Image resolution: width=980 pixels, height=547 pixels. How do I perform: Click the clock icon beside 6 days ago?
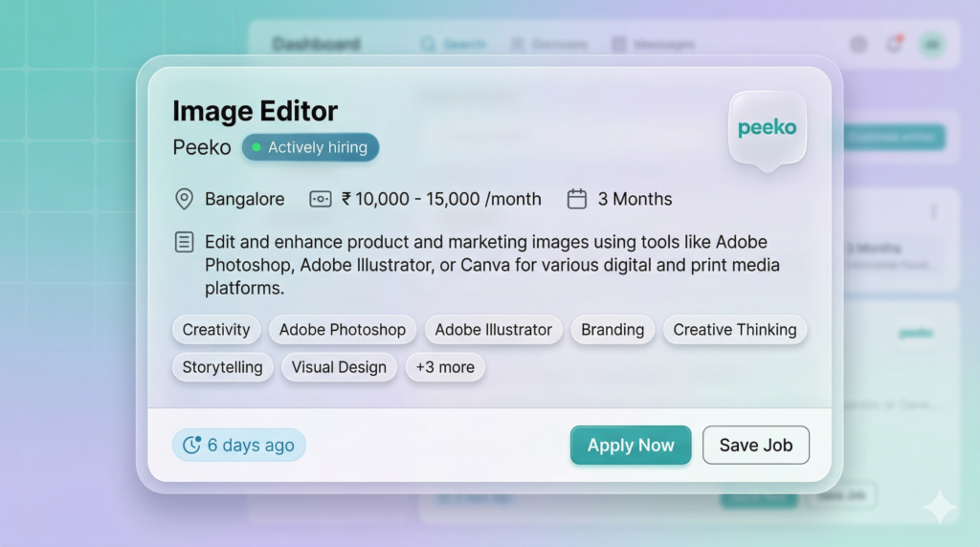coord(192,445)
